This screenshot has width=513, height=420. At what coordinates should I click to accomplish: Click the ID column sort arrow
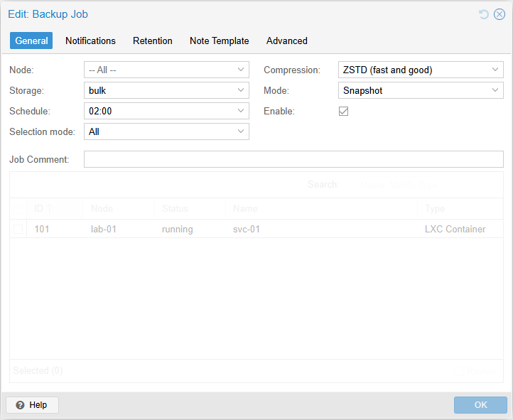pos(50,208)
